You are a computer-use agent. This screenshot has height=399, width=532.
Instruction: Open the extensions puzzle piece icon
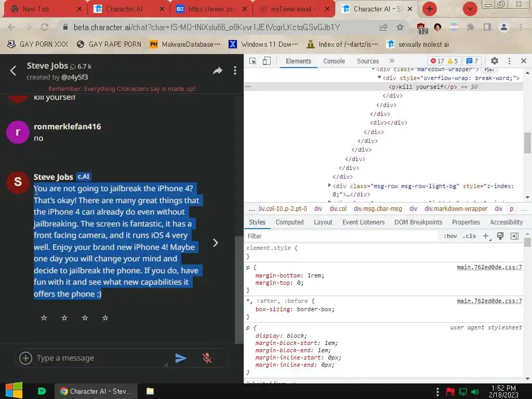(470, 27)
